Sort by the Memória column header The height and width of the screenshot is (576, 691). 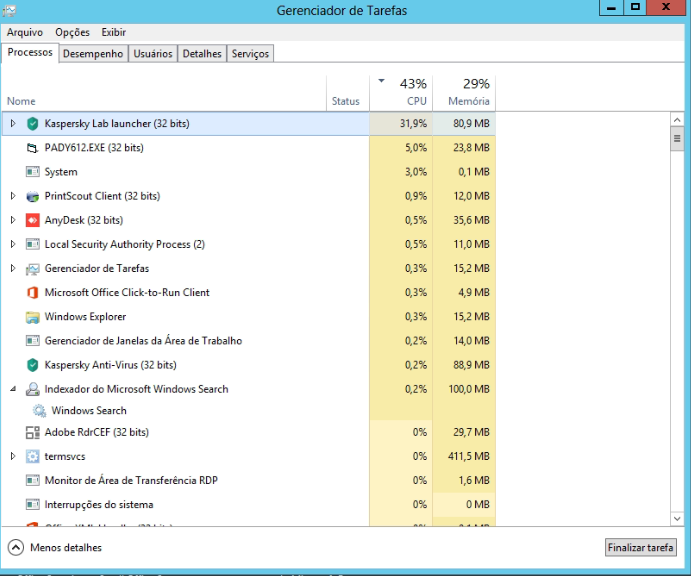coord(464,93)
